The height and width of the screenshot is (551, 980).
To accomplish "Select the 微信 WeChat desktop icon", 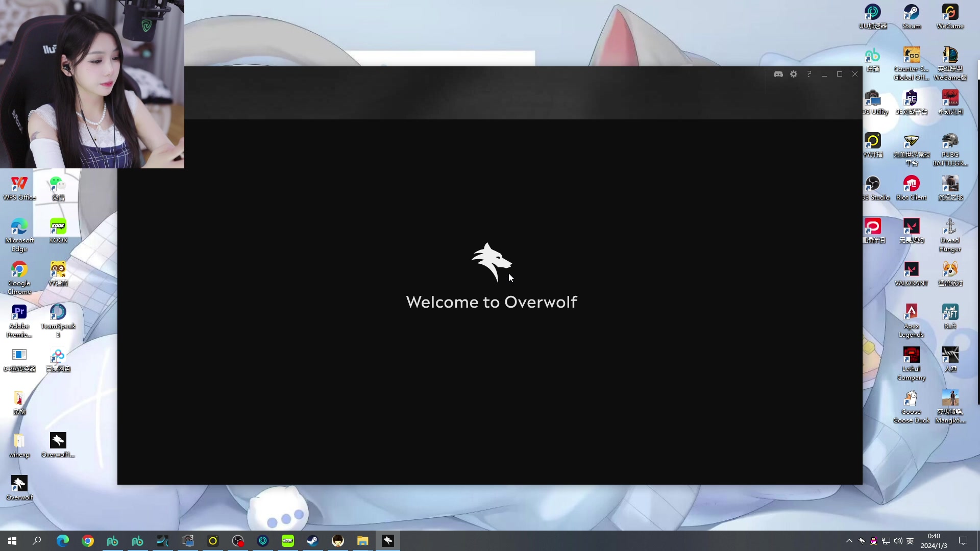I will (58, 188).
